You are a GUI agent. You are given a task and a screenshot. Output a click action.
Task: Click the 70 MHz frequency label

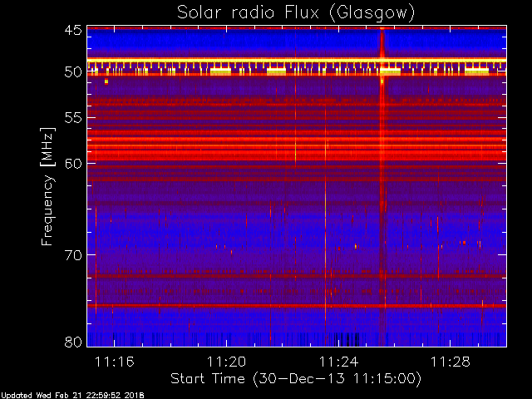tap(73, 255)
